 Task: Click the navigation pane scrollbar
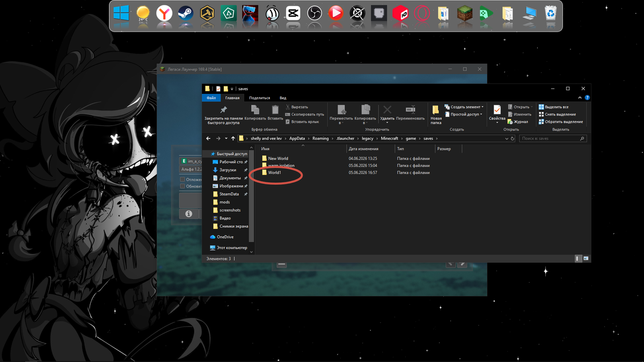(x=252, y=196)
